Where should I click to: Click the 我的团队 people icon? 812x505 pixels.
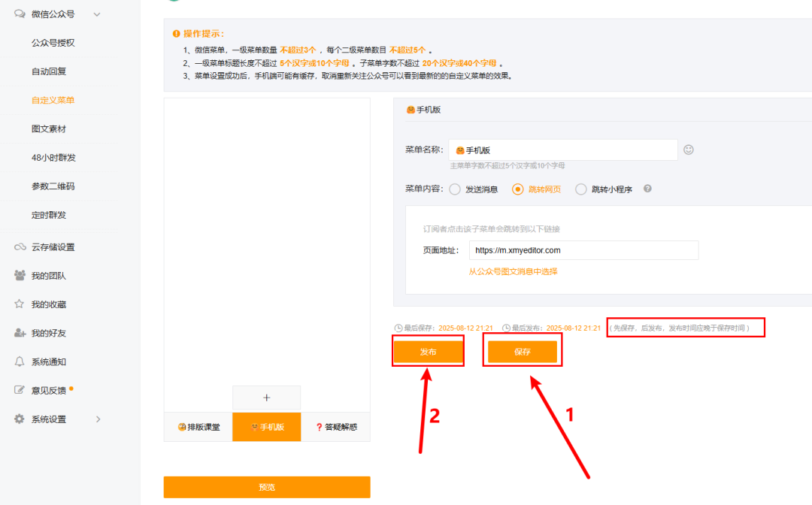[20, 276]
